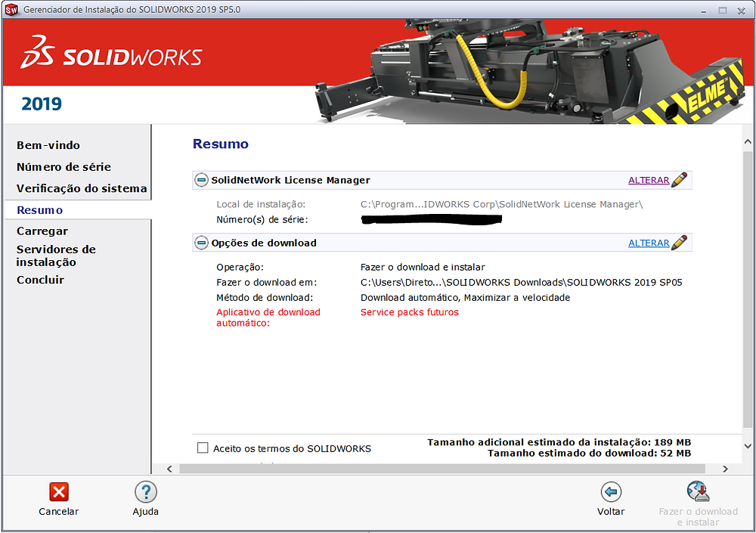
Task: Maximize the installation manager window
Action: point(722,10)
